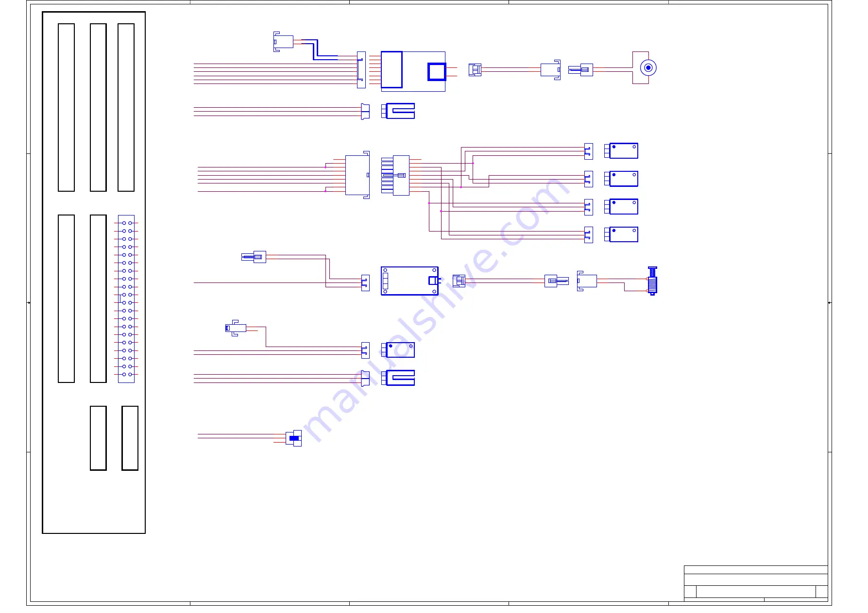Click the round motor symbol with concentric circles
Screen dimensions: 868x613
coord(648,68)
